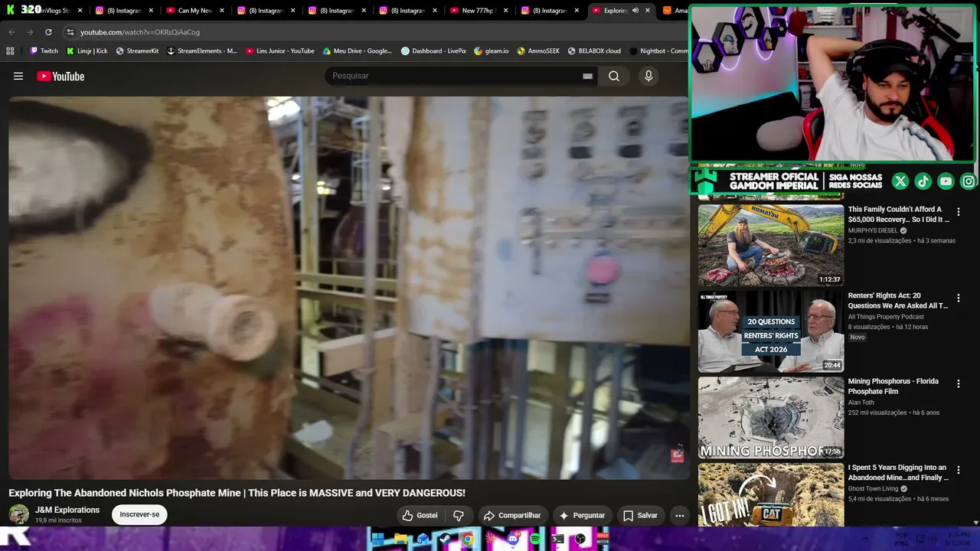Open the AmmoSEEK bookmark

(x=538, y=51)
